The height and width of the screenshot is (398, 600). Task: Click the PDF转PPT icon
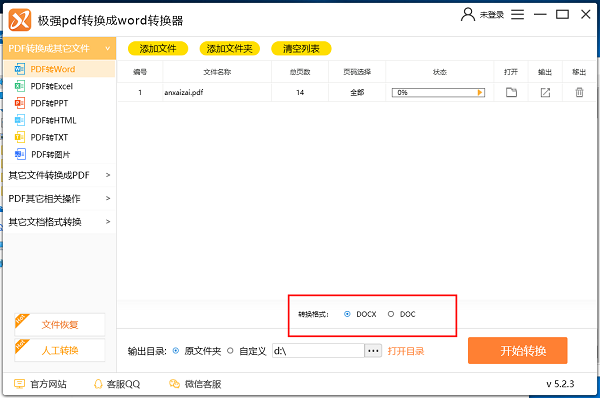20,103
